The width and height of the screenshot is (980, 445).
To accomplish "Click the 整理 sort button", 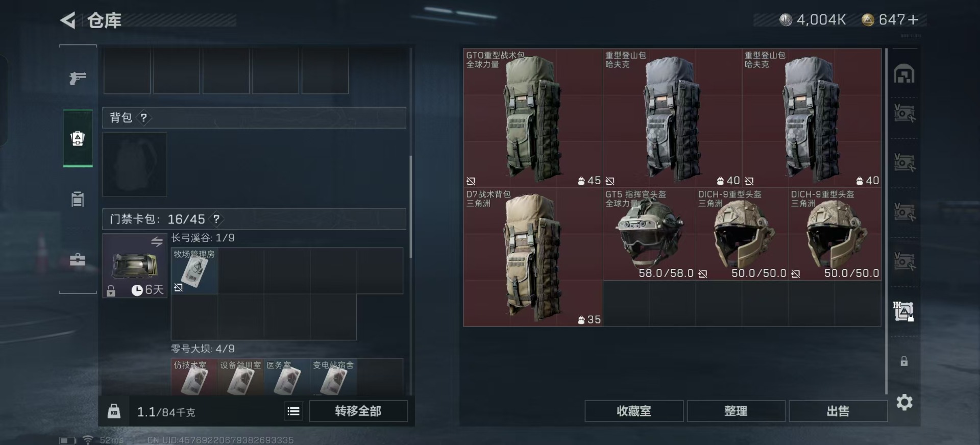I will (x=736, y=411).
